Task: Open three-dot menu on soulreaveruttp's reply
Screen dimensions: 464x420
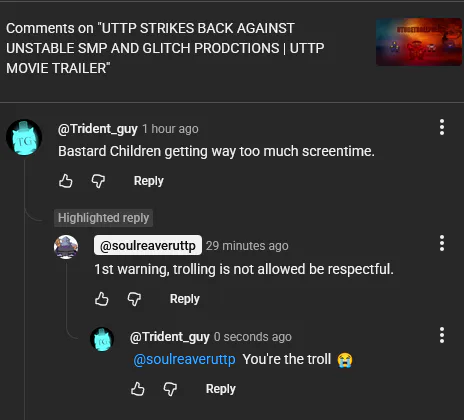Action: click(x=442, y=243)
